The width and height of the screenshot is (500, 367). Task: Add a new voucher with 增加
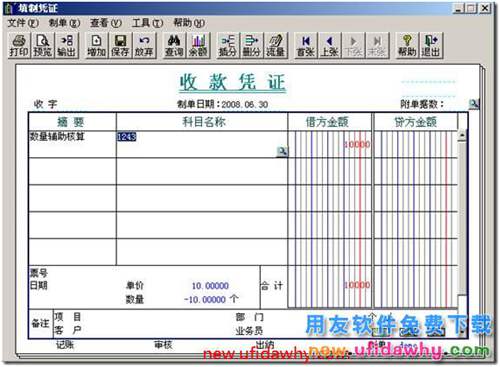(x=97, y=46)
